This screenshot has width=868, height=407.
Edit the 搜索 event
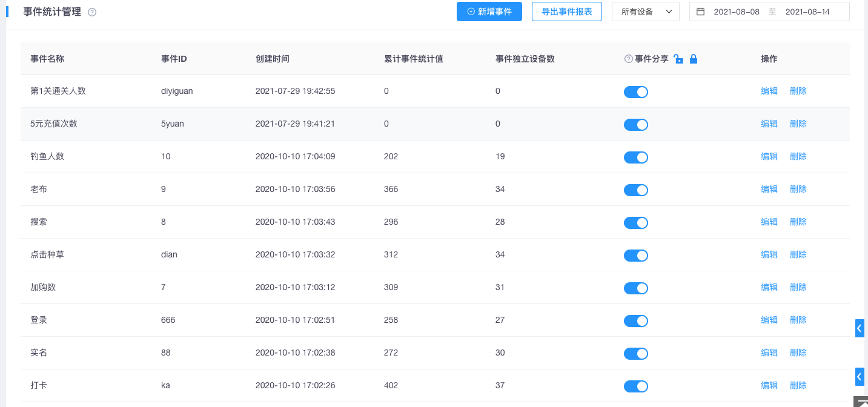[x=769, y=222]
